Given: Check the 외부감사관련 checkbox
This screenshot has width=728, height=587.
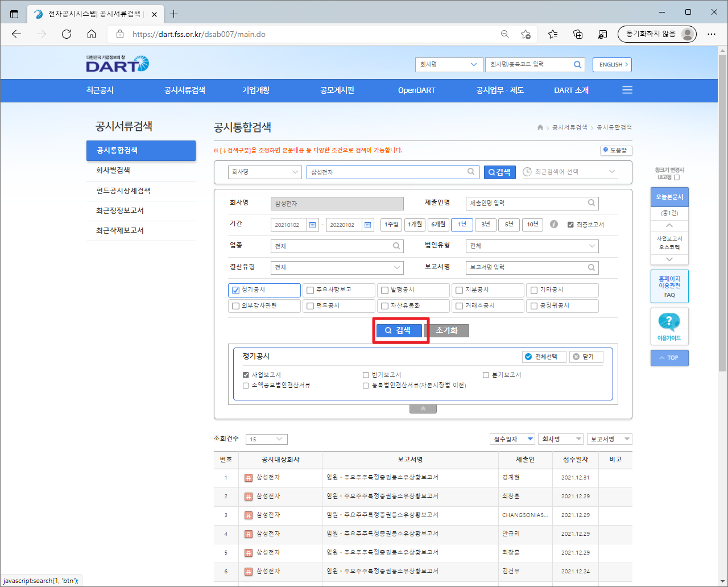Looking at the screenshot, I should pos(235,306).
